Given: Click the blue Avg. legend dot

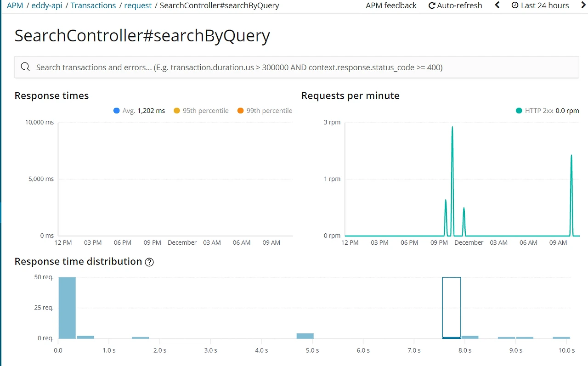Looking at the screenshot, I should coord(117,111).
